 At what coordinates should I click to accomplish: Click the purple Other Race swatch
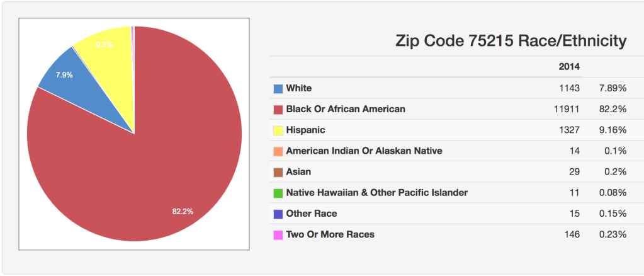[278, 214]
